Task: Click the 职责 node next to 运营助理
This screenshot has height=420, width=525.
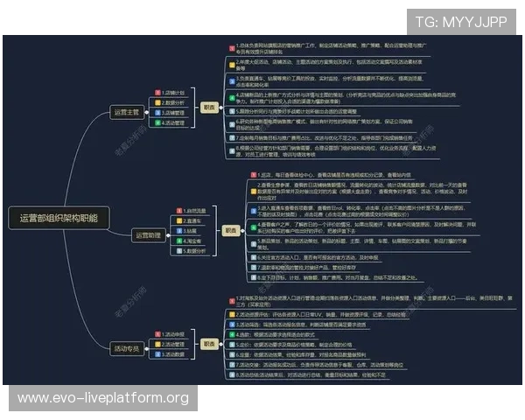Action: point(229,231)
